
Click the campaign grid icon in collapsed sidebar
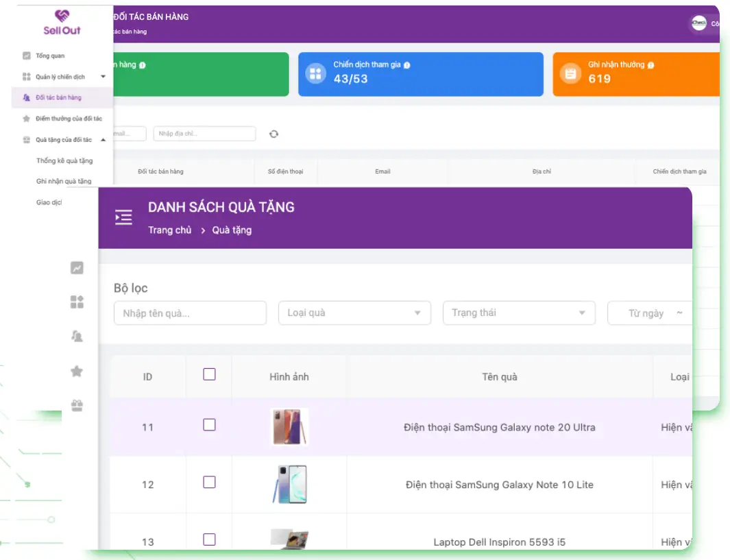[x=77, y=302]
